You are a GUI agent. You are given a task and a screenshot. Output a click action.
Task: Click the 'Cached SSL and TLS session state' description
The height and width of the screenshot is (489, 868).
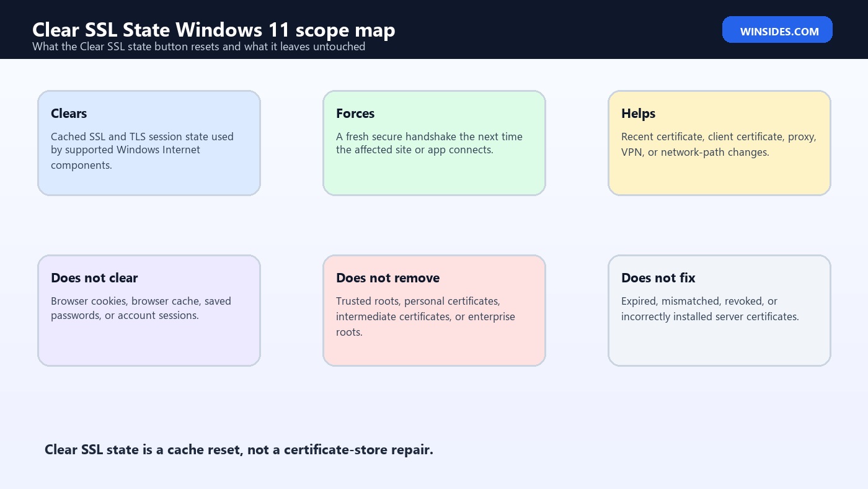click(x=143, y=151)
